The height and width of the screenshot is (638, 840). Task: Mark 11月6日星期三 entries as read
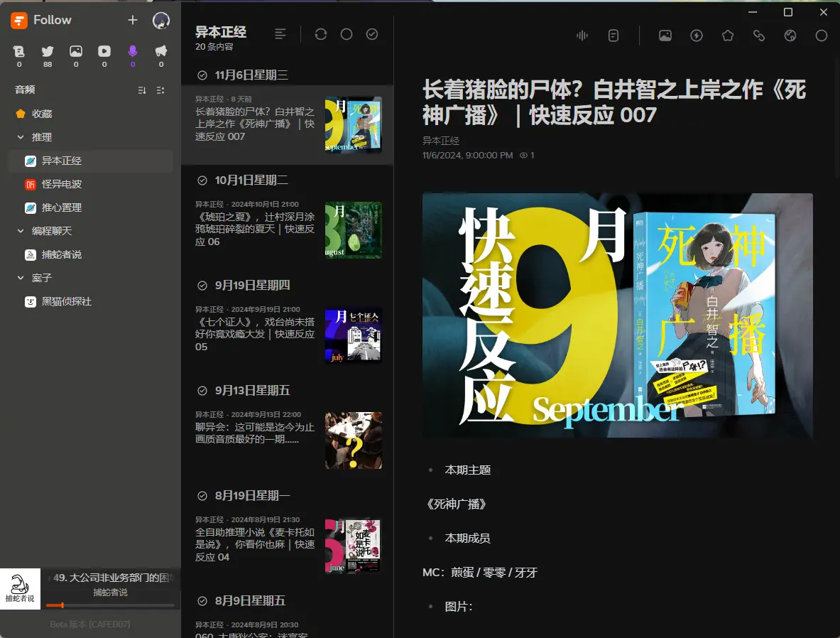coord(202,75)
